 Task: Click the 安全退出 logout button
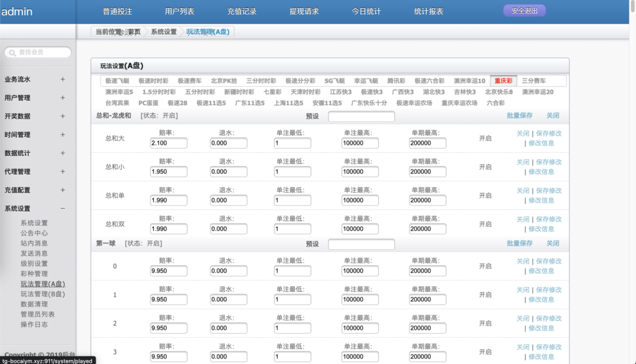click(524, 11)
